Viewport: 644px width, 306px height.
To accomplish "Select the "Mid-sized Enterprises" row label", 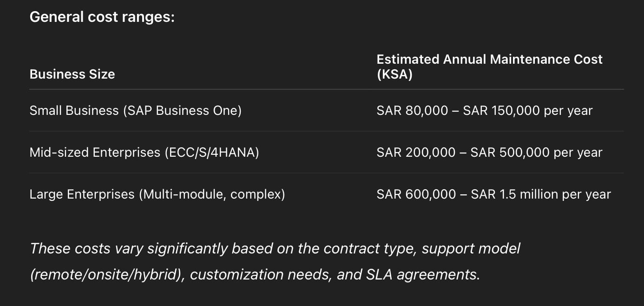I will point(95,153).
